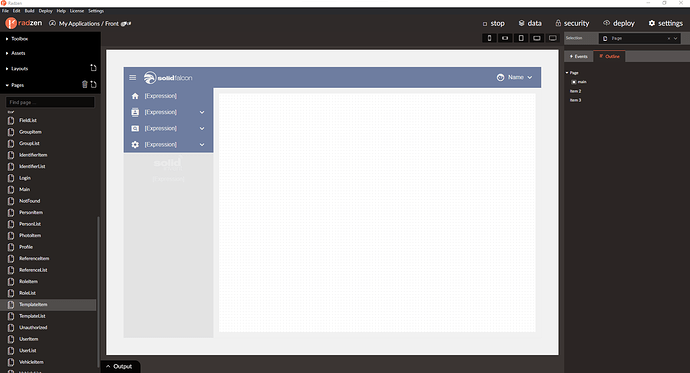The image size is (690, 373).
Task: Open the Name profile dropdown
Action: coord(514,77)
